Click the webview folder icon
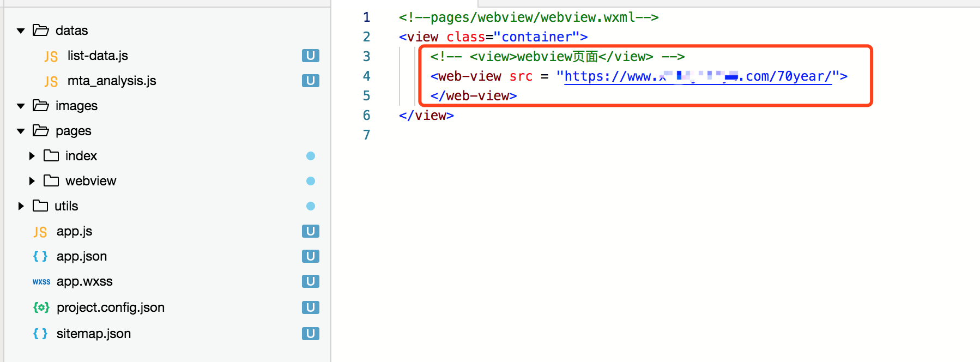The image size is (980, 362). [51, 180]
